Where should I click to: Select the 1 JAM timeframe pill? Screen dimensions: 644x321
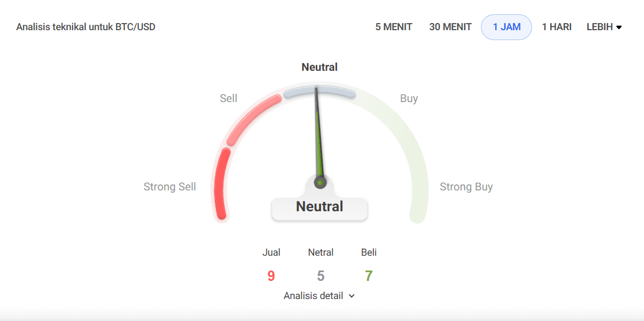[506, 26]
